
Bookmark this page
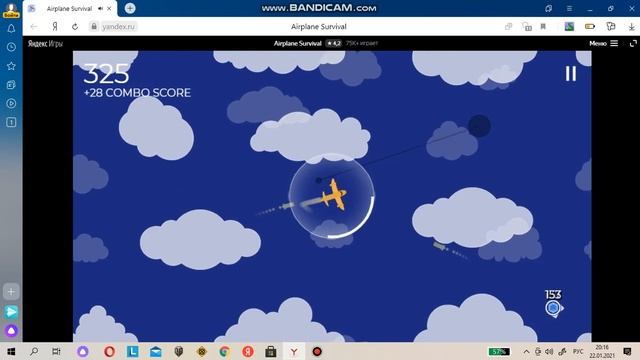(543, 27)
